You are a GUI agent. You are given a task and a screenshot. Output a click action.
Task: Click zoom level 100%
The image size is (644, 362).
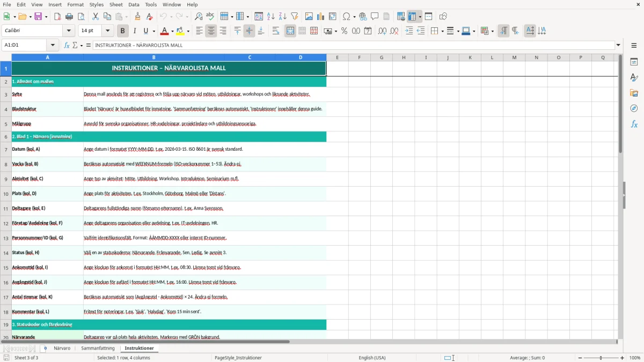click(x=635, y=358)
